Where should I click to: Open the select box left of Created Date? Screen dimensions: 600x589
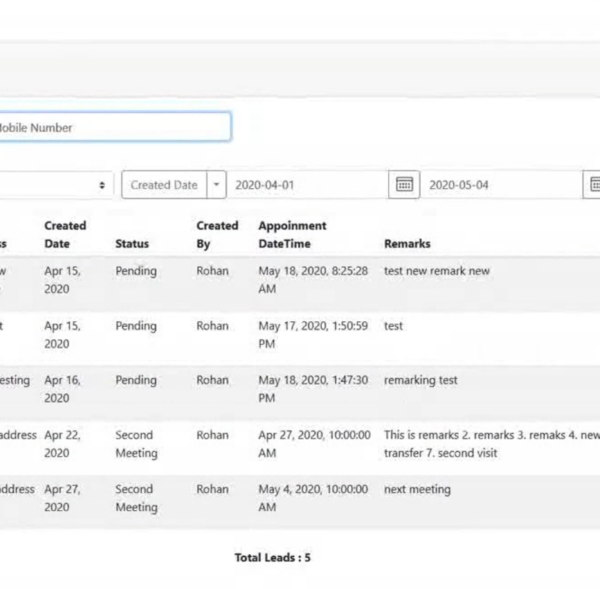click(x=55, y=185)
